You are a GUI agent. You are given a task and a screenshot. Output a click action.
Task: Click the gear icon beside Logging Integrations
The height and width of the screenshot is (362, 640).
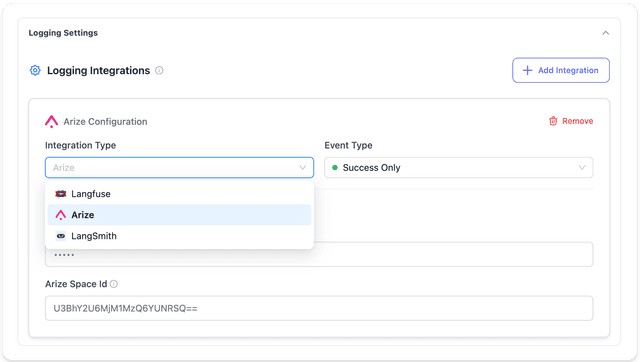pyautogui.click(x=35, y=70)
